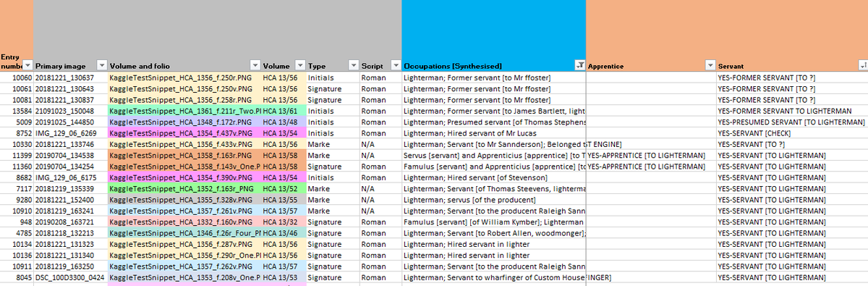Select entry number cell 5009
The height and width of the screenshot is (286, 868).
(17, 122)
